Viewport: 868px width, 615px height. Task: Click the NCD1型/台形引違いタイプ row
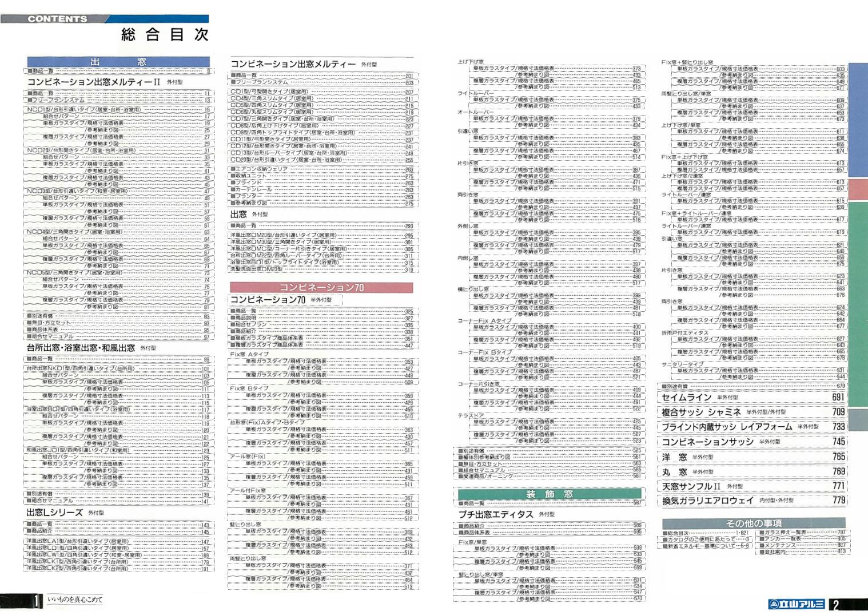tap(118, 109)
